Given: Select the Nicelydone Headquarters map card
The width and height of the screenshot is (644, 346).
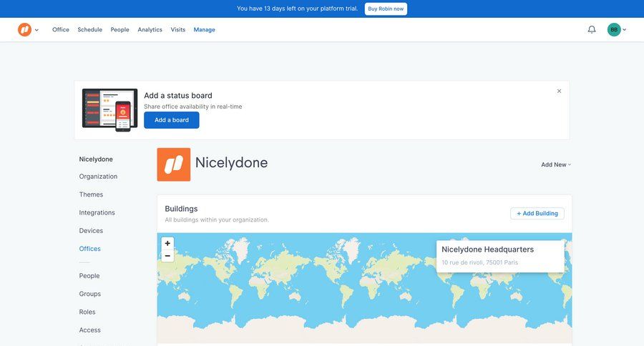Looking at the screenshot, I should coord(500,256).
